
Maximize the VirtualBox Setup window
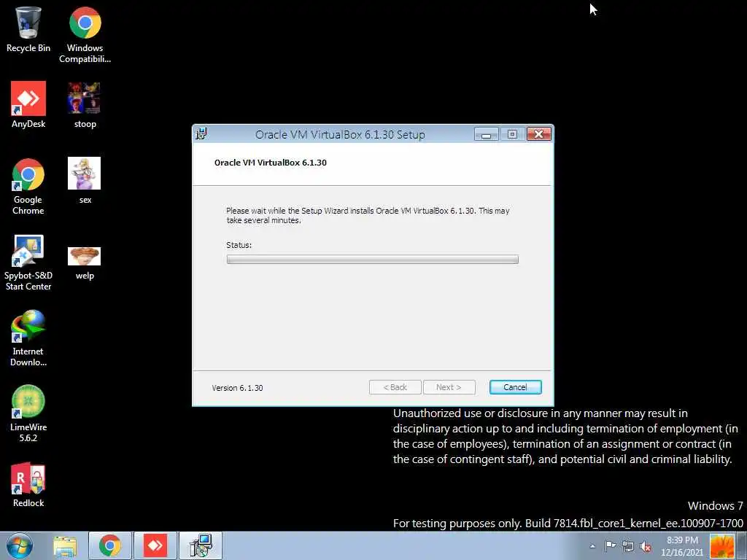[x=512, y=134]
